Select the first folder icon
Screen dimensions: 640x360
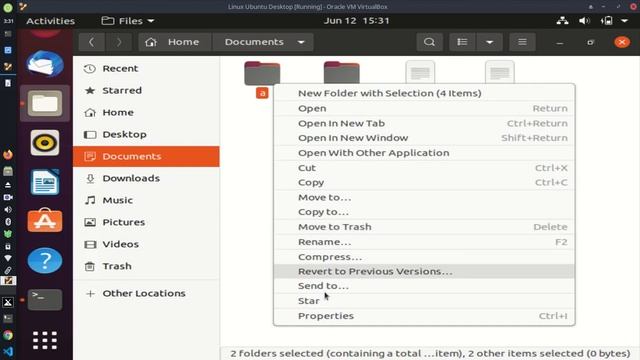(x=262, y=73)
